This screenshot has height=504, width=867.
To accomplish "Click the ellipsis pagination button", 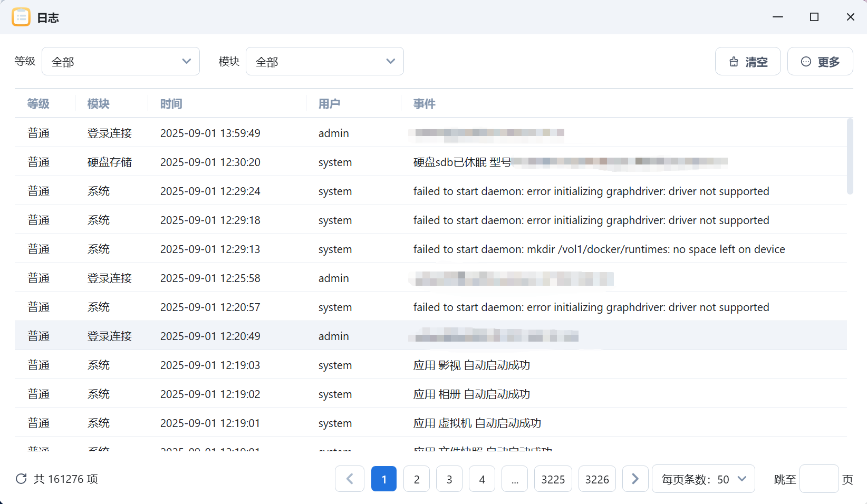I will point(515,479).
